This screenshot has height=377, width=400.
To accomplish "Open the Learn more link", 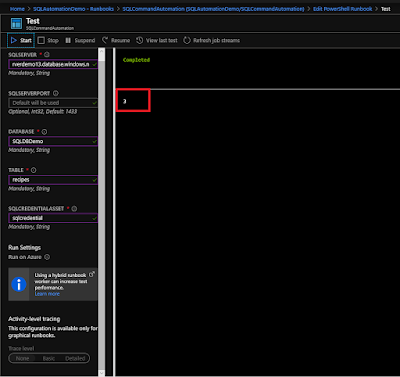I will click(47, 294).
